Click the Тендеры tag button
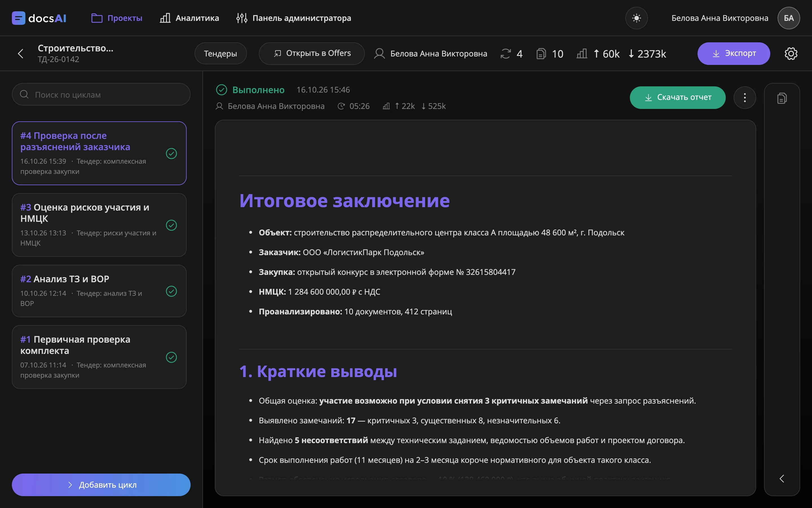The width and height of the screenshot is (812, 508). tap(220, 53)
